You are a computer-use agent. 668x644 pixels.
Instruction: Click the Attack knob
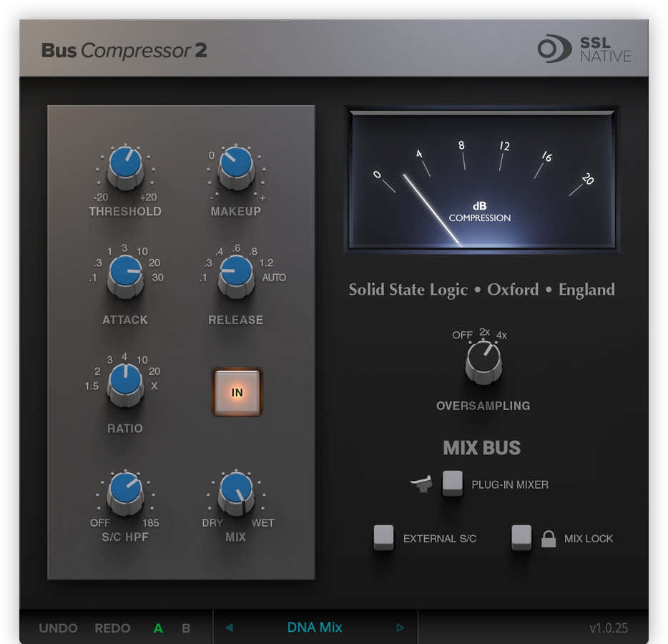point(125,276)
